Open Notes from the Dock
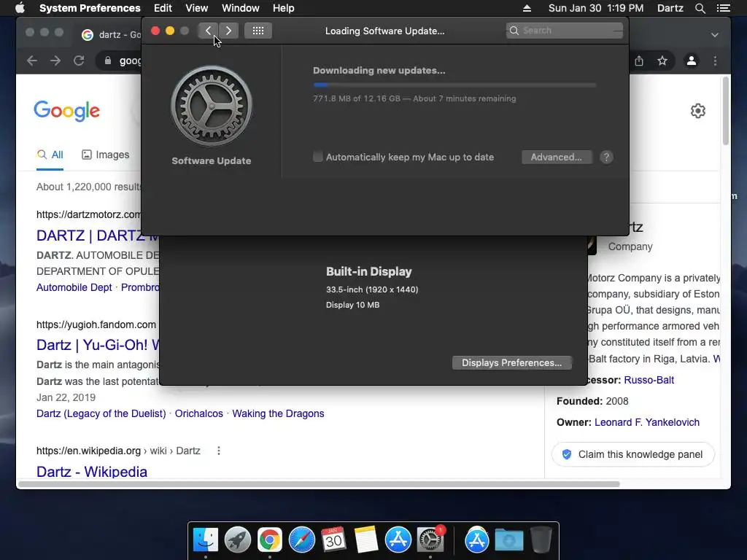Image resolution: width=747 pixels, height=560 pixels. 366,540
